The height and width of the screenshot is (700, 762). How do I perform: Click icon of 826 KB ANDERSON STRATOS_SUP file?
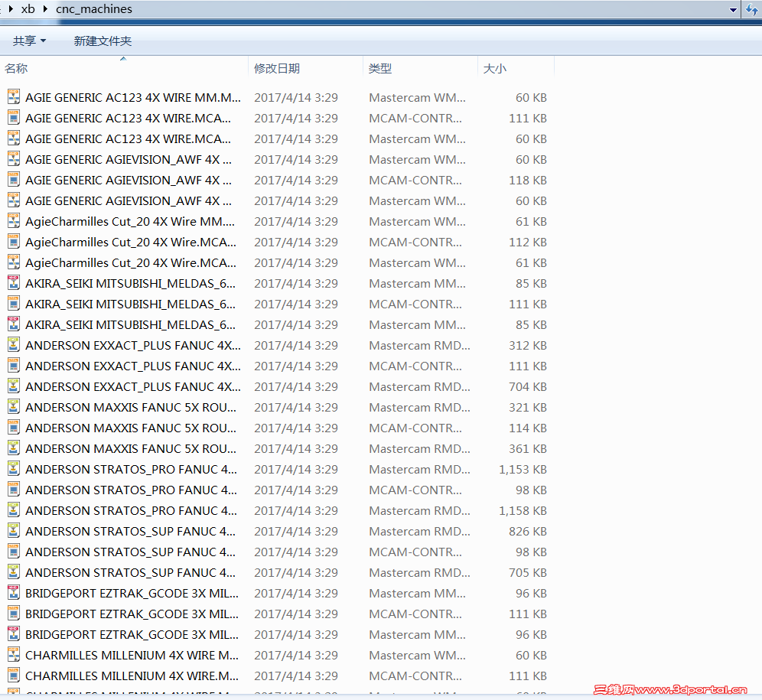tap(14, 532)
